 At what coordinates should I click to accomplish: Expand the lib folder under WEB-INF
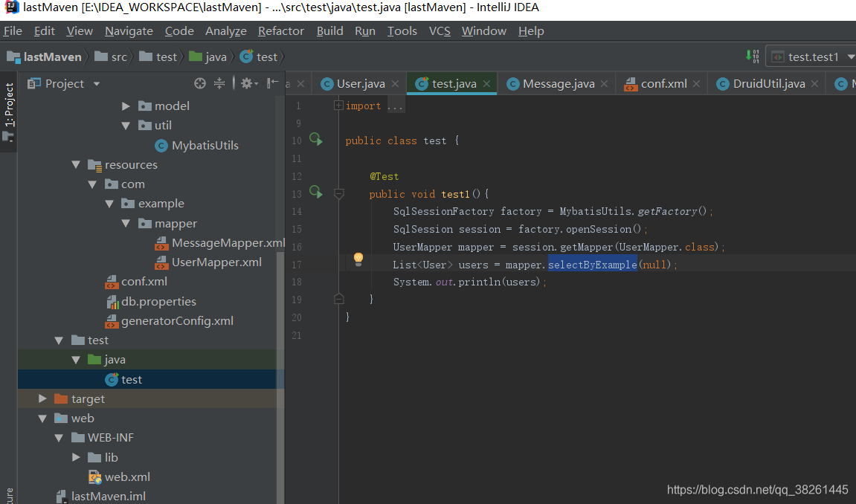(x=76, y=457)
